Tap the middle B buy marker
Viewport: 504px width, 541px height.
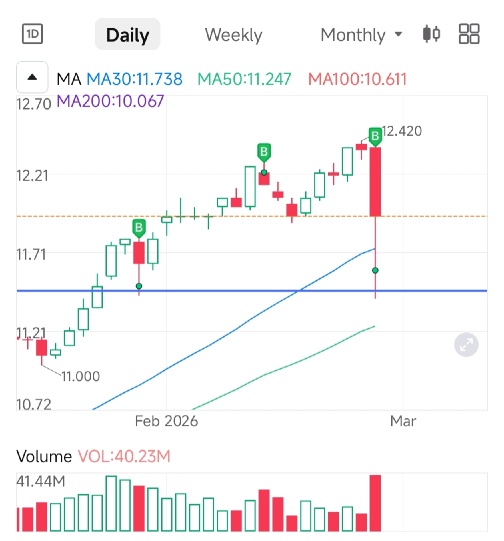(264, 153)
